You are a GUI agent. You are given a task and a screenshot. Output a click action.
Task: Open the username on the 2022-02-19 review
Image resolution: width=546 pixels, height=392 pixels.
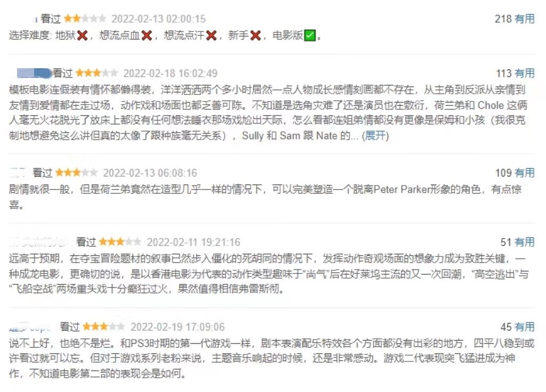pyautogui.click(x=30, y=327)
